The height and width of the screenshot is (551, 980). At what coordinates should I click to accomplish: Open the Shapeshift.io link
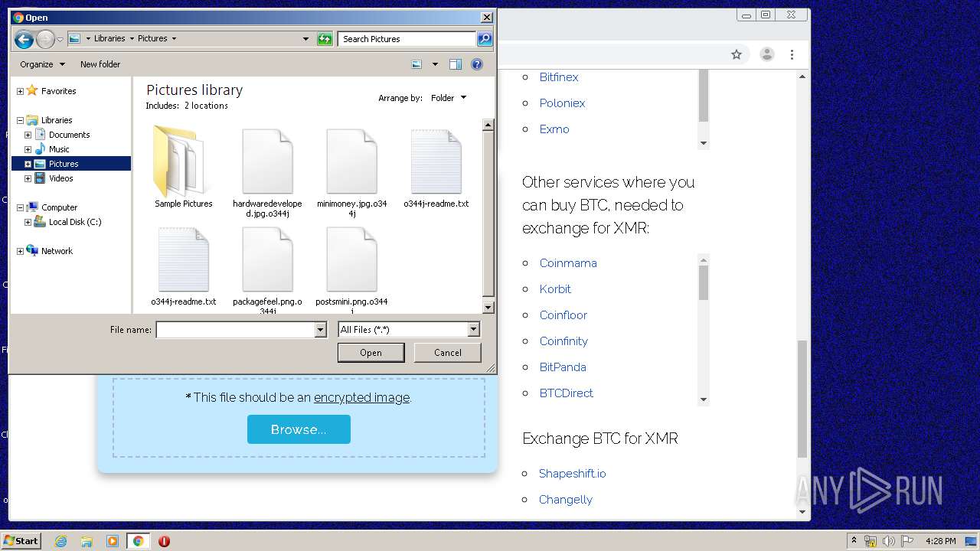coord(572,474)
